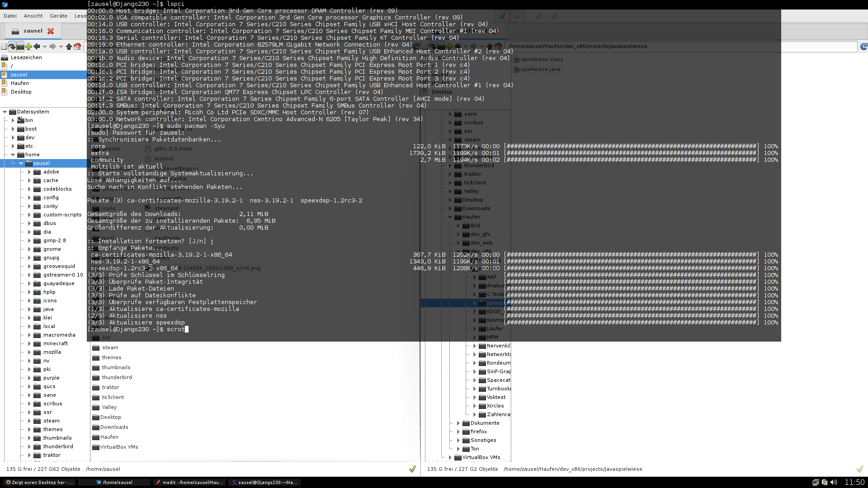The width and height of the screenshot is (868, 488).
Task: Open the clipboard manager tray icon
Action: pos(825,483)
